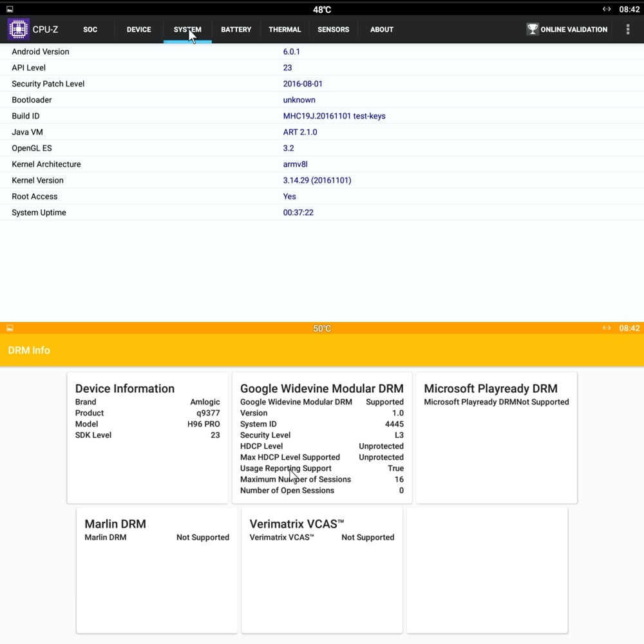Screen dimensions: 644x644
Task: Click the Verimatrix VCAS Not Supported value
Action: (x=368, y=538)
